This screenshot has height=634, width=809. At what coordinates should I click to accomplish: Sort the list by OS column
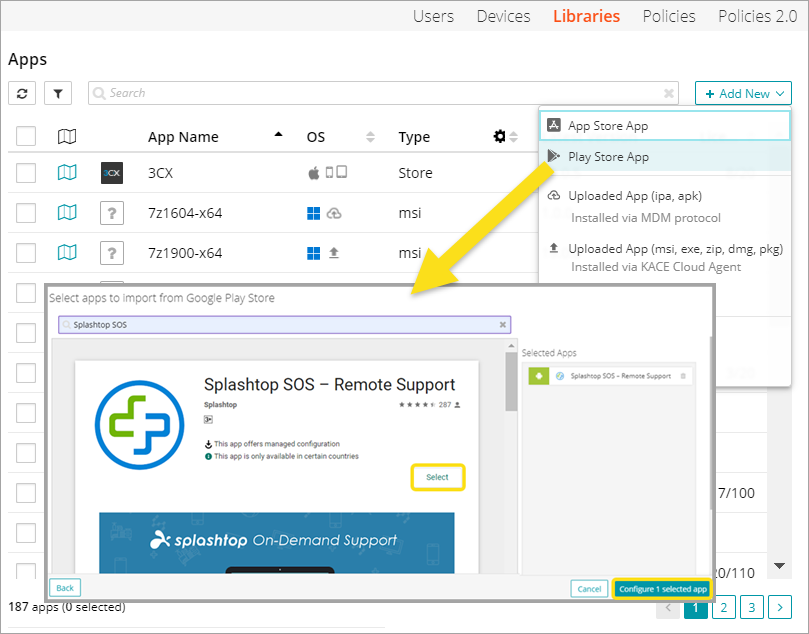[x=316, y=137]
